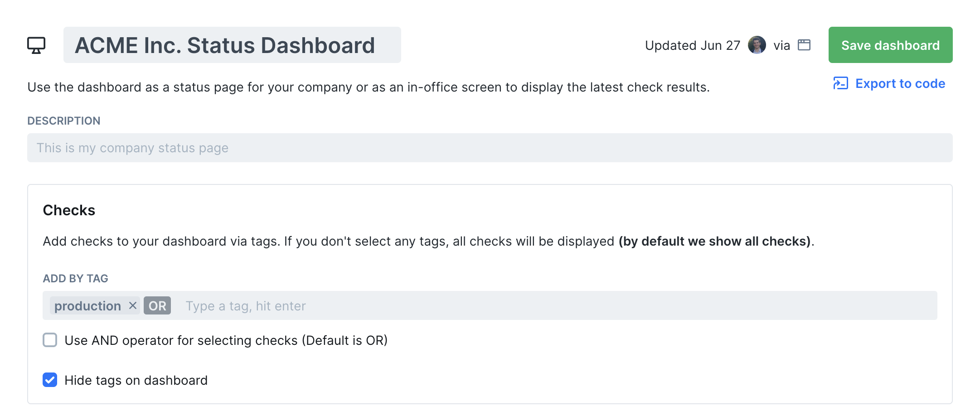Screen dimensions: 980x416
Task: Remove the production tag with the X
Action: (133, 305)
